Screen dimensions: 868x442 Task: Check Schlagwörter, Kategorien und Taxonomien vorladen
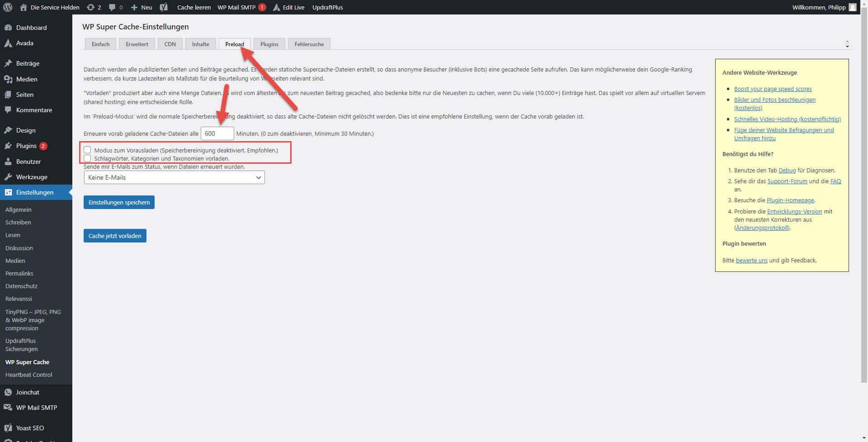pos(87,158)
